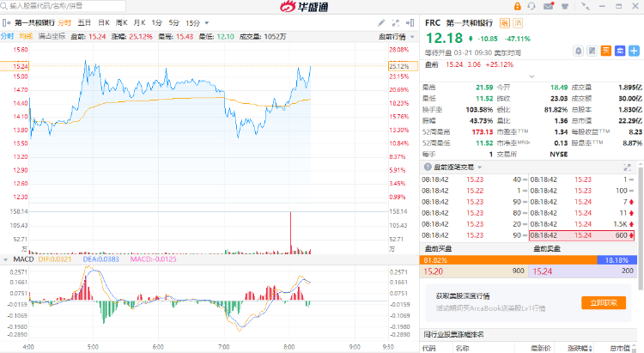Click the ask price 15.24 in 盘前卖盘

(x=542, y=271)
